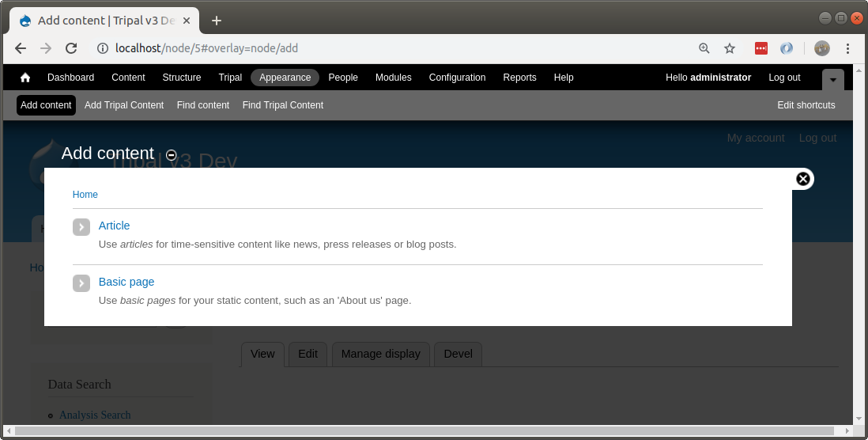The height and width of the screenshot is (440, 868).
Task: Open the Article content type link
Action: [114, 226]
